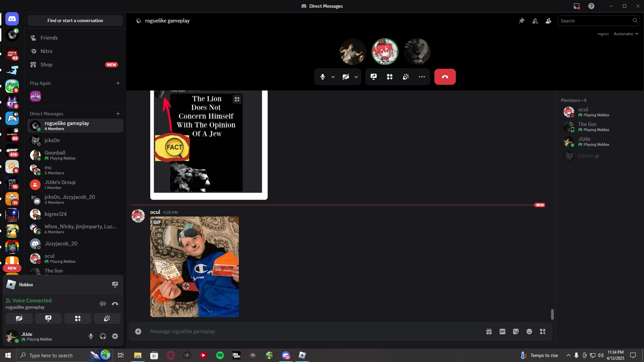Open Windows Start menu
The width and height of the screenshot is (644, 362).
coord(8,355)
